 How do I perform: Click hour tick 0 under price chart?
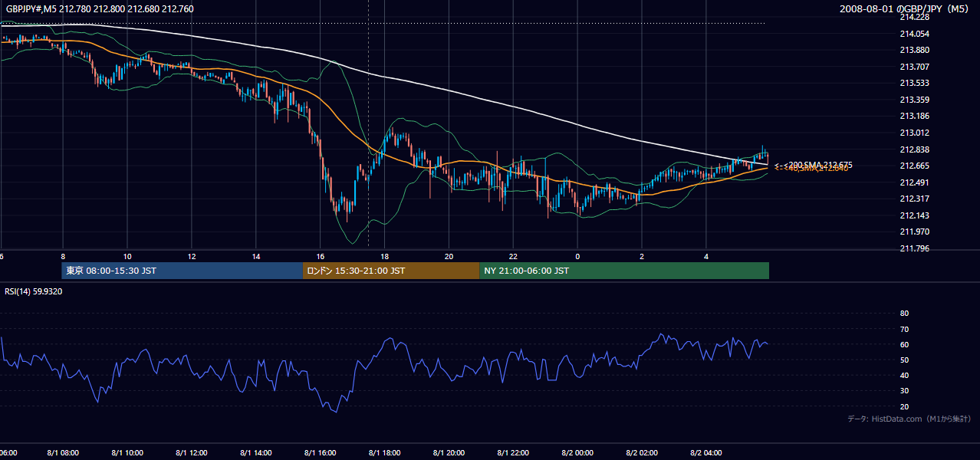click(578, 257)
